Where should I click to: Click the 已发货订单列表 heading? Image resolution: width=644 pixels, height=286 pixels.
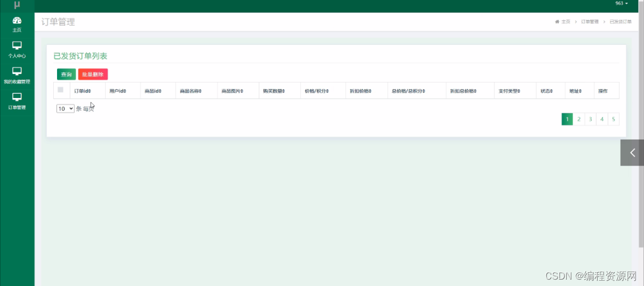80,56
